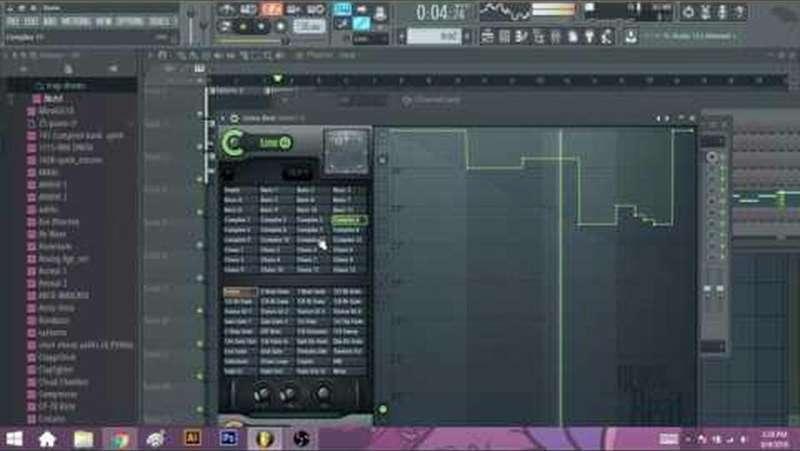Select the playlist Slice tool

point(243,55)
